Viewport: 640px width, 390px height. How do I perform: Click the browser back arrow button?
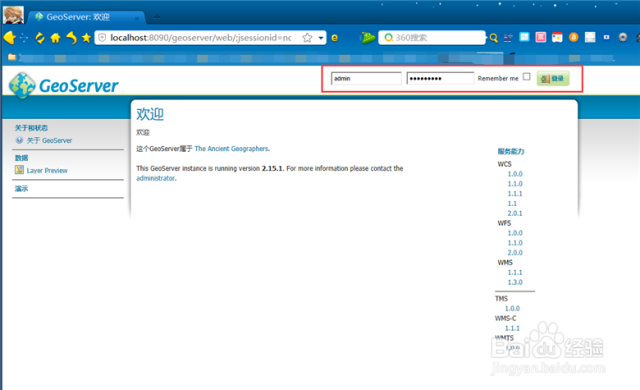[9, 38]
